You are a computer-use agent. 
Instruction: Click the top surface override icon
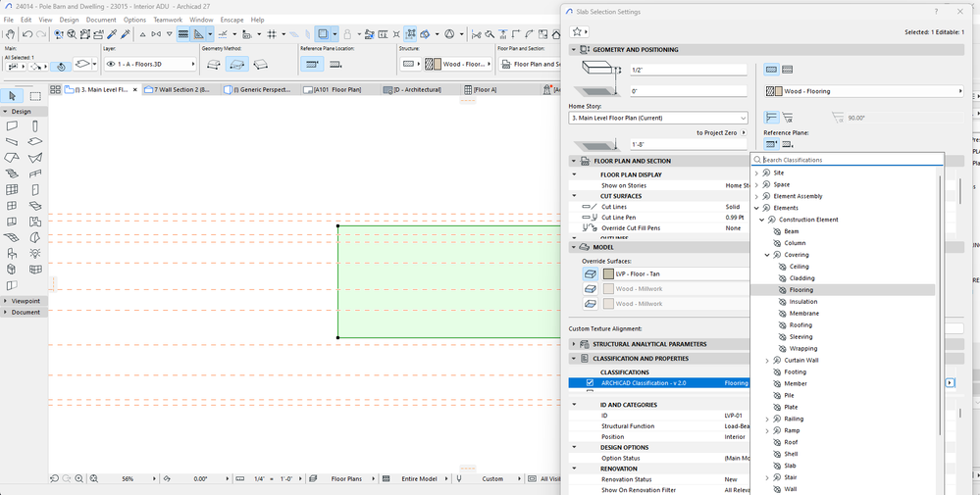click(x=590, y=274)
